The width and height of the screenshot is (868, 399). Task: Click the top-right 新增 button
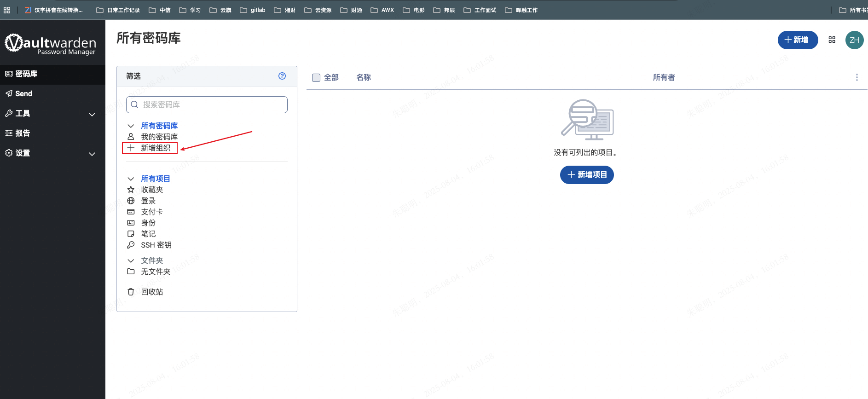tap(797, 40)
